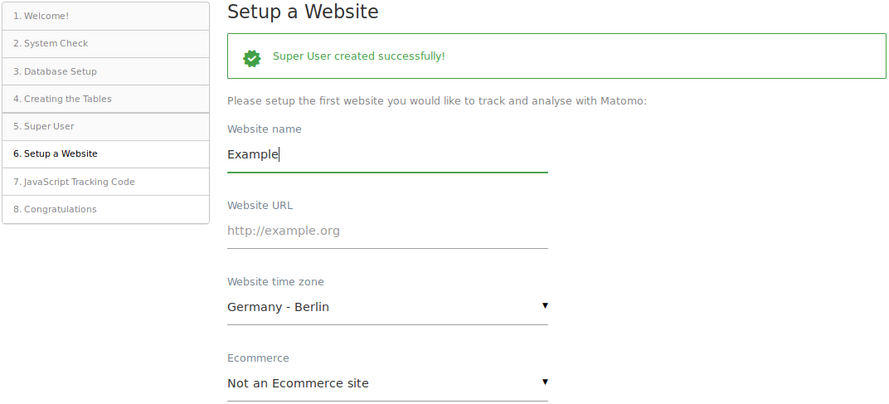
Task: Open the Germany - Berlin time zone selector
Action: click(387, 307)
